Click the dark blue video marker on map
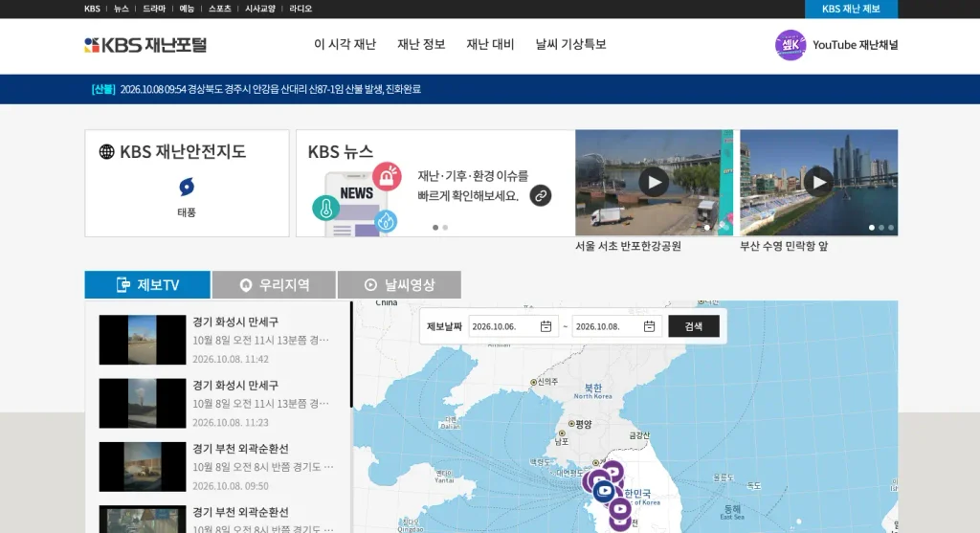The image size is (980, 533). pyautogui.click(x=604, y=491)
